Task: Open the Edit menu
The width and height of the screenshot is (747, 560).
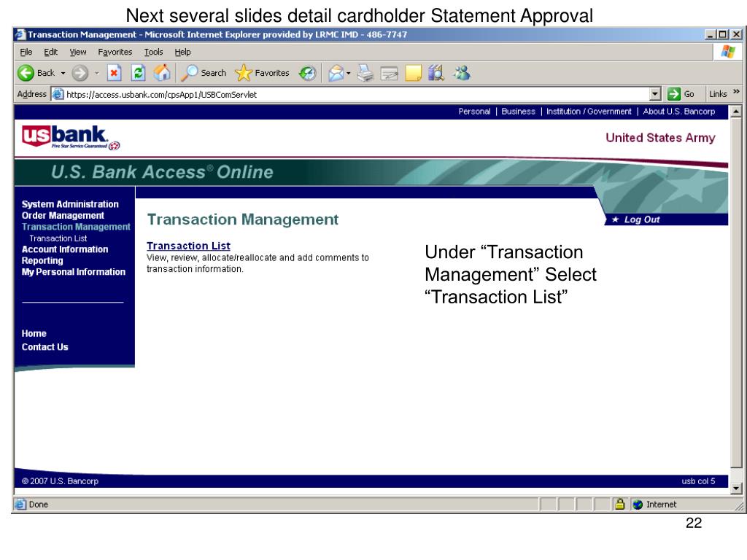Action: point(50,52)
